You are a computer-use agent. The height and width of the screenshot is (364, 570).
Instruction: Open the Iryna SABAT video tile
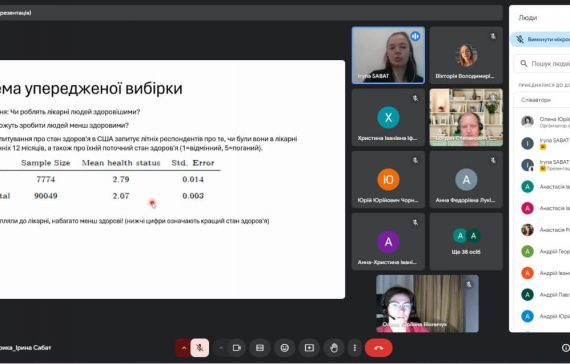tap(388, 55)
